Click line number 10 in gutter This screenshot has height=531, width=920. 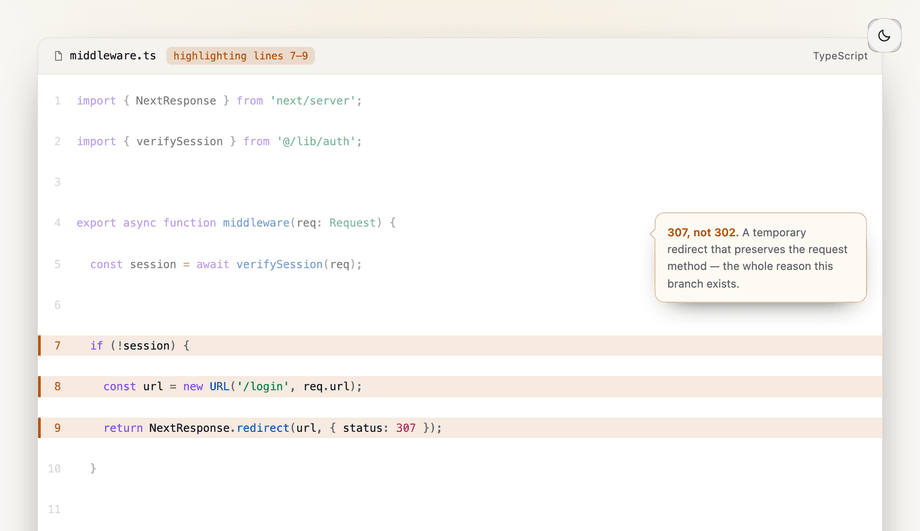(x=55, y=468)
